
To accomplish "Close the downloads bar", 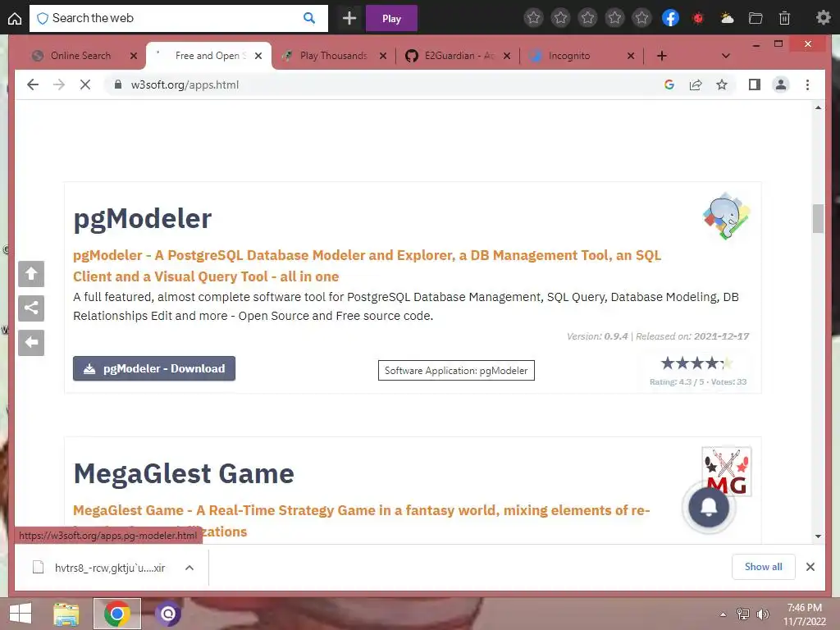I will tap(810, 567).
